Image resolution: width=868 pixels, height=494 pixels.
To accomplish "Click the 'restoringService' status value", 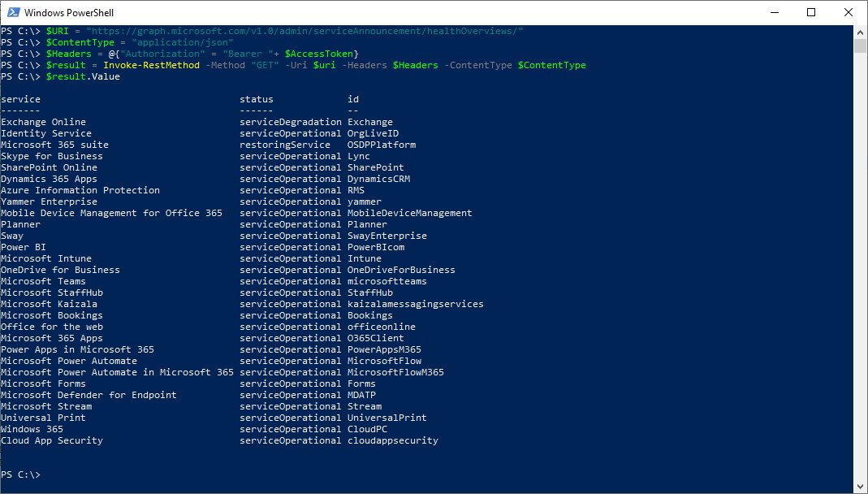I will tap(285, 145).
